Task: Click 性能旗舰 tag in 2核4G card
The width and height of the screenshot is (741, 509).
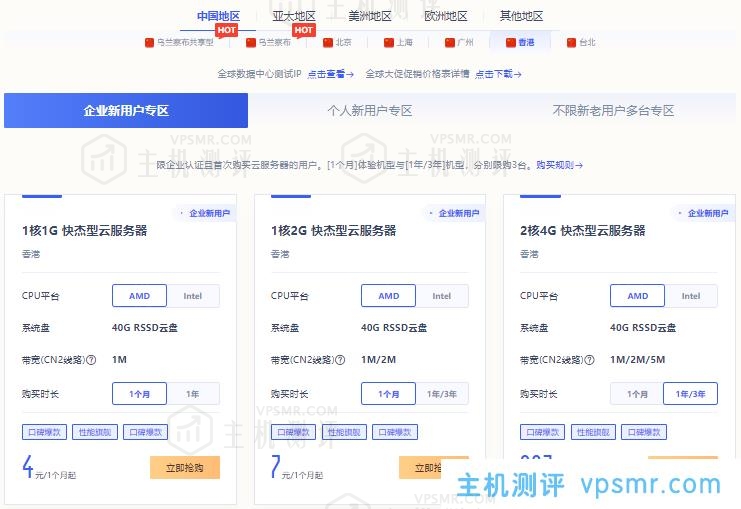Action: [x=593, y=432]
